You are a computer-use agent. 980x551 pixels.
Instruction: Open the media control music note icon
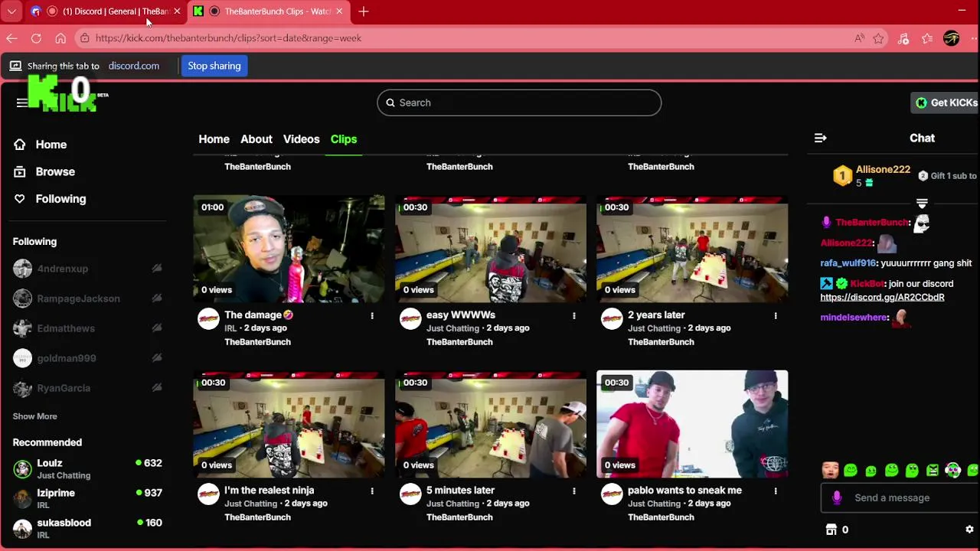click(x=903, y=38)
